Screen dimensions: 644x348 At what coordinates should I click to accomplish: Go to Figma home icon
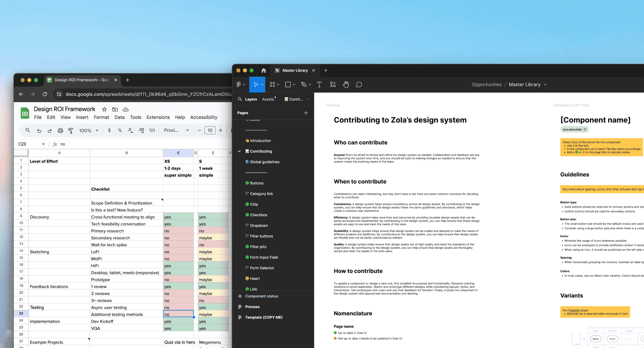(264, 70)
